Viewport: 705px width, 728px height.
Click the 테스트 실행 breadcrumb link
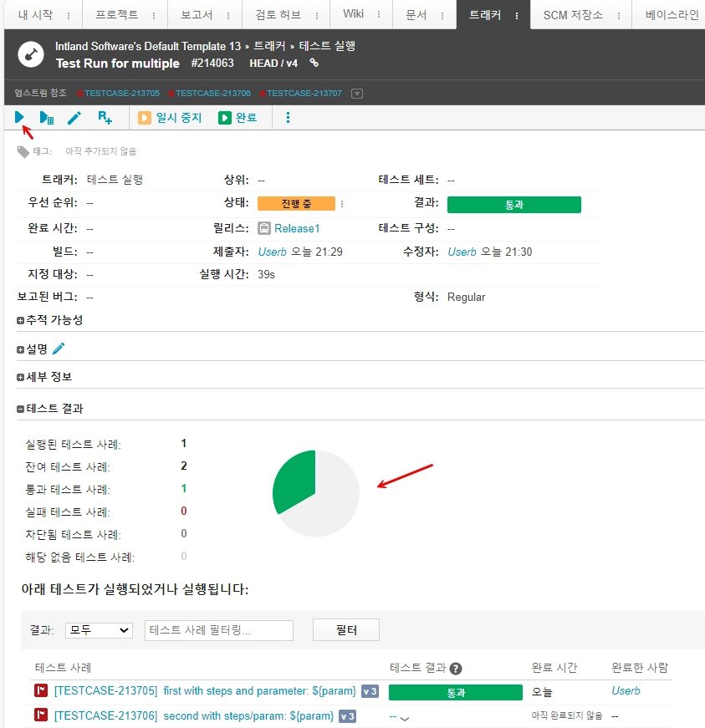pos(327,46)
